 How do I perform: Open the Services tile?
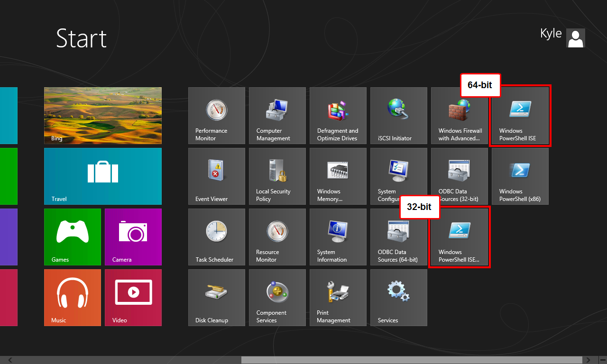click(x=399, y=298)
